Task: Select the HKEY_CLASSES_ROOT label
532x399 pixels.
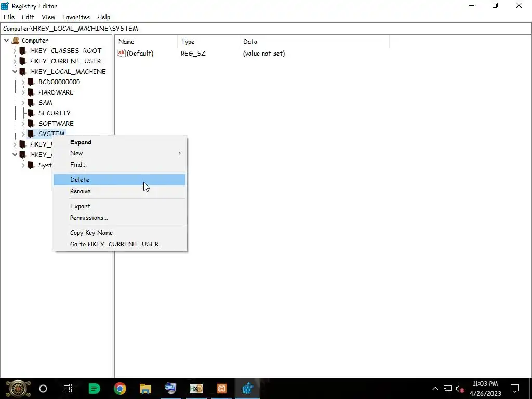Action: pyautogui.click(x=65, y=51)
